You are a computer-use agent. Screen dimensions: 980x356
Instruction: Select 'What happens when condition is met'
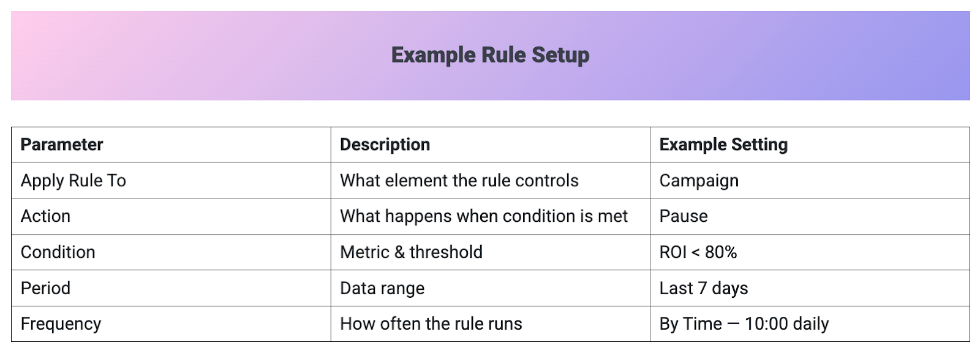(484, 216)
